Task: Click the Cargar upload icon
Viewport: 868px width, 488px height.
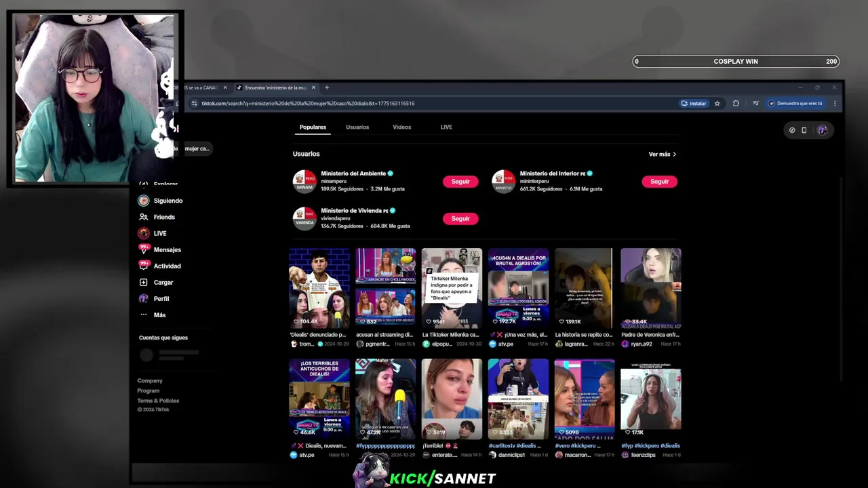Action: coord(143,282)
